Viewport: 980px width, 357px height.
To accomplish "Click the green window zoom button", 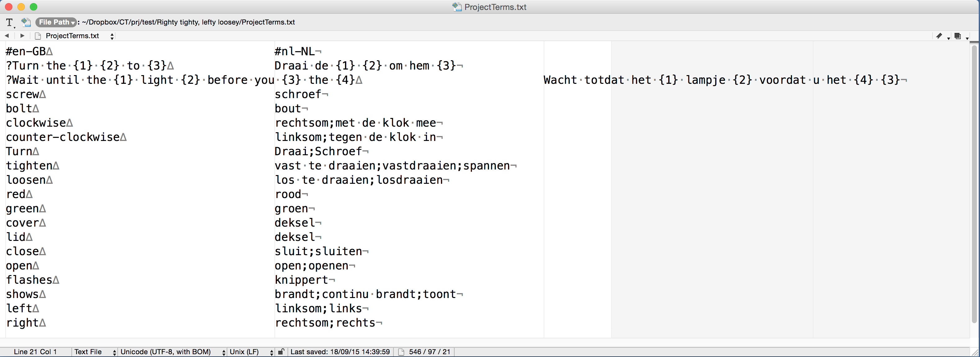I will pos(34,7).
